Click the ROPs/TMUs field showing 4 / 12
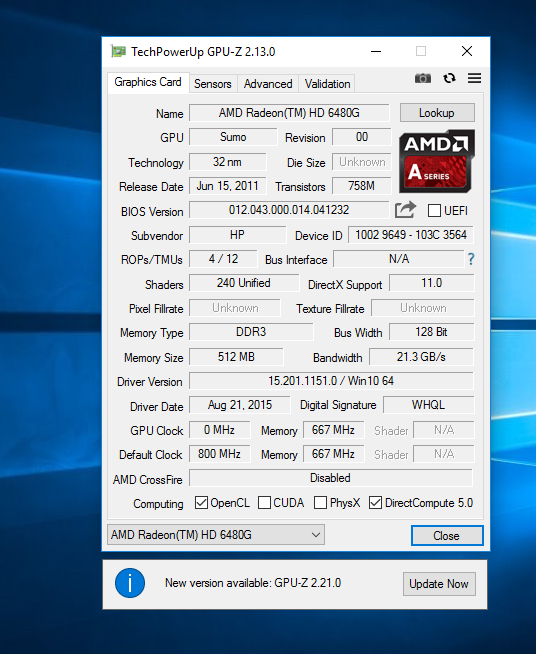Screen dimensions: 536x654 click(x=223, y=259)
